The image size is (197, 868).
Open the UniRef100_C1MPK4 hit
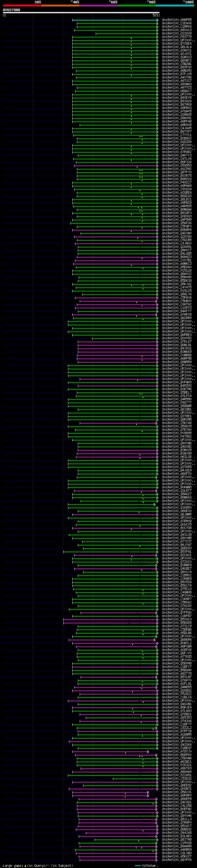click(176, 27)
